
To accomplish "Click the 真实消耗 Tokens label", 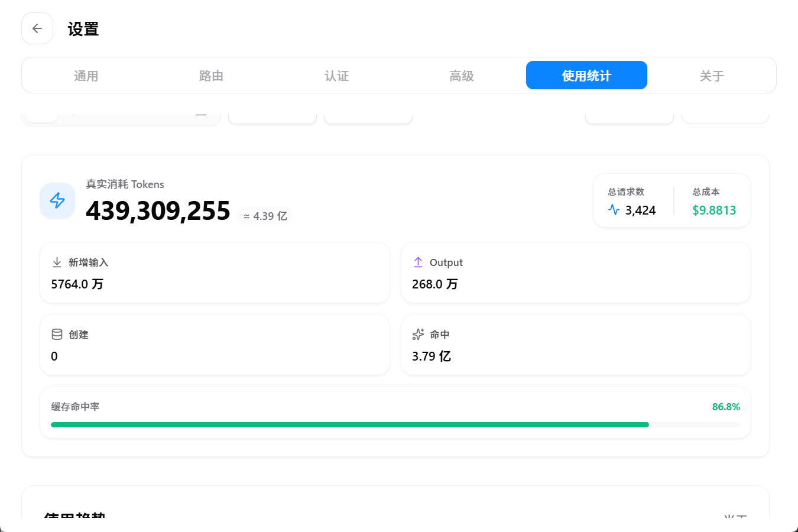I will click(125, 184).
